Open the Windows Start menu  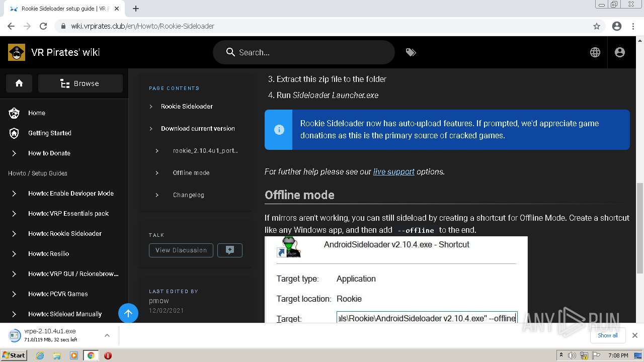(14, 355)
